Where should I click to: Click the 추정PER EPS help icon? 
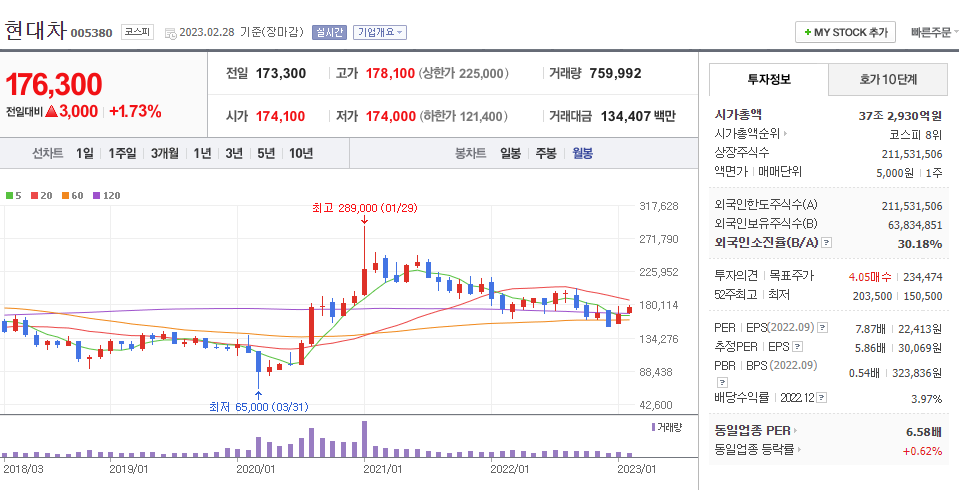(x=798, y=347)
